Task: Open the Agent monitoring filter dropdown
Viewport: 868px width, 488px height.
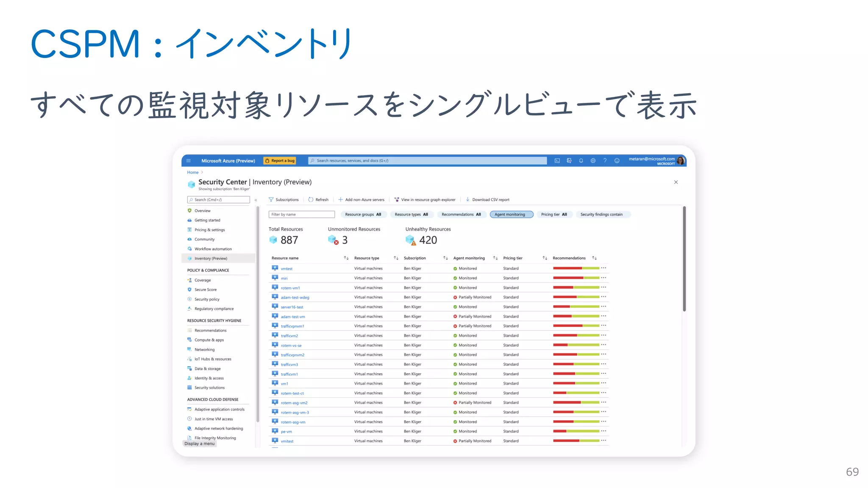Action: [512, 214]
